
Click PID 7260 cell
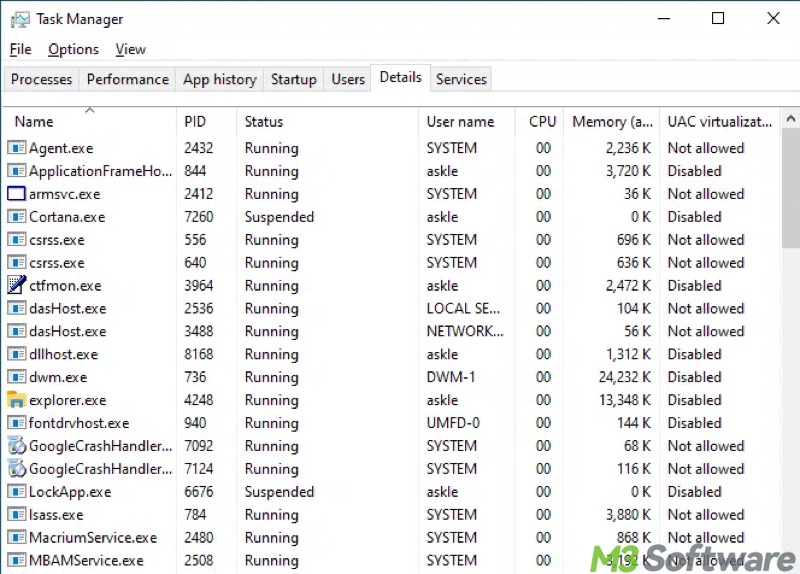pyautogui.click(x=198, y=217)
